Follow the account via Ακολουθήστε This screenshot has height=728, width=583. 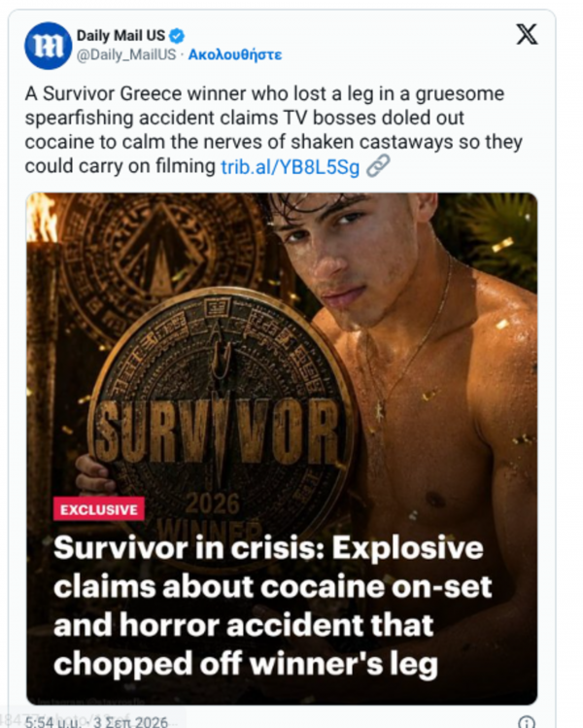[x=235, y=54]
